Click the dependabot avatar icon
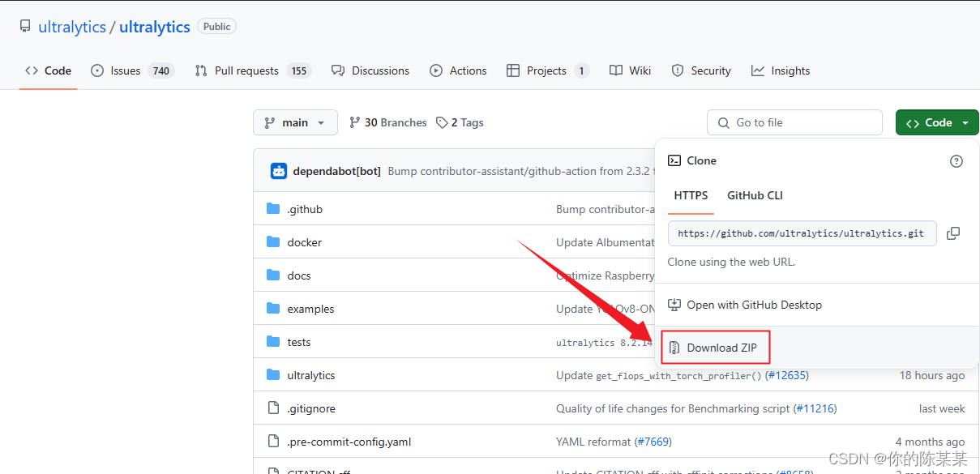 (x=279, y=171)
